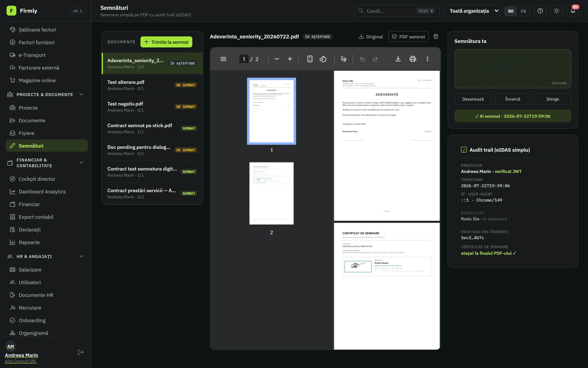Click the Desenează signature button
The image size is (588, 368).
point(473,99)
